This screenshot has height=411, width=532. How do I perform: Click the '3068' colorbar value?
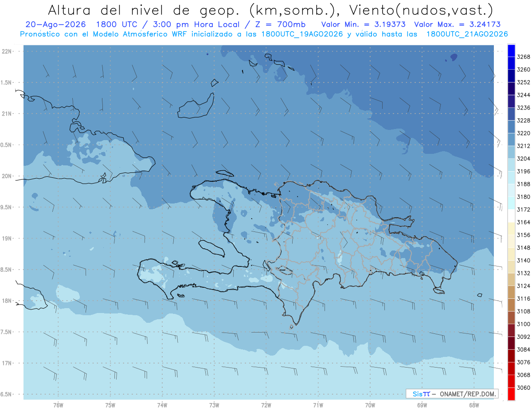point(524,375)
